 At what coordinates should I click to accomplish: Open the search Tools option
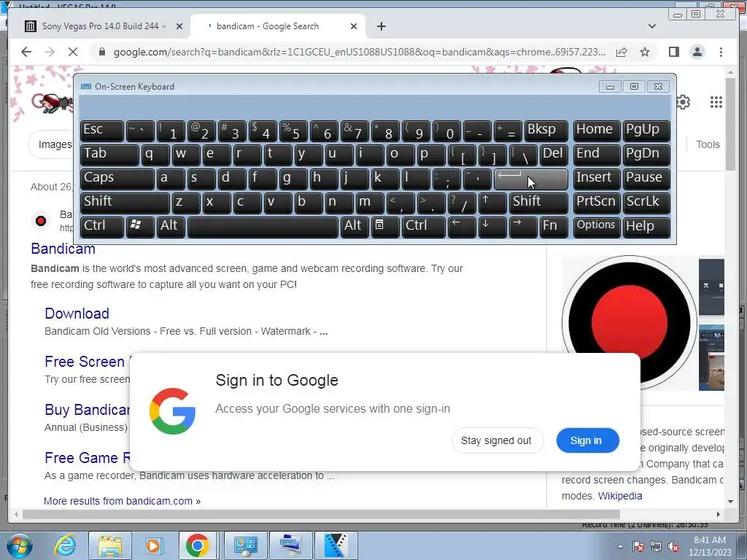708,144
